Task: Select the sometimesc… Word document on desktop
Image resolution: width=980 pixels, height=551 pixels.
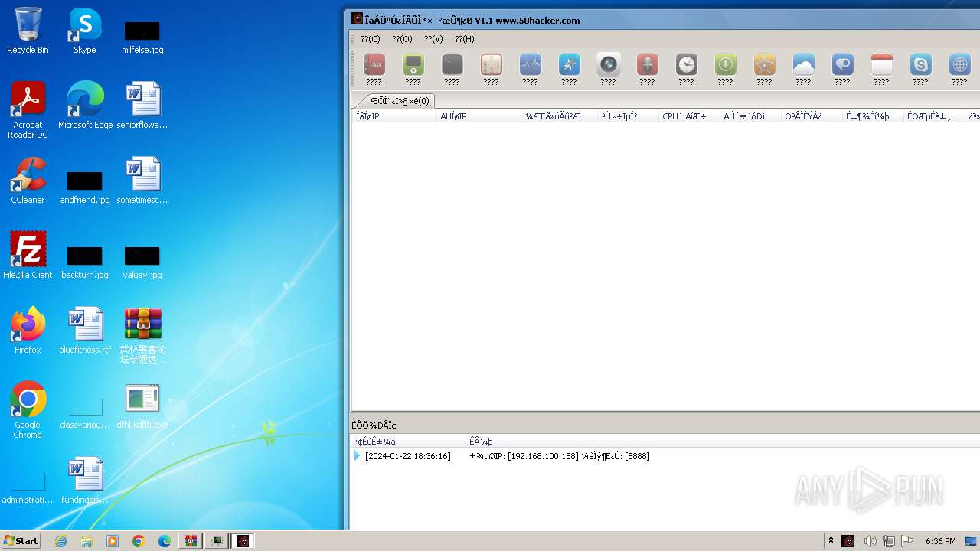Action: (x=142, y=181)
